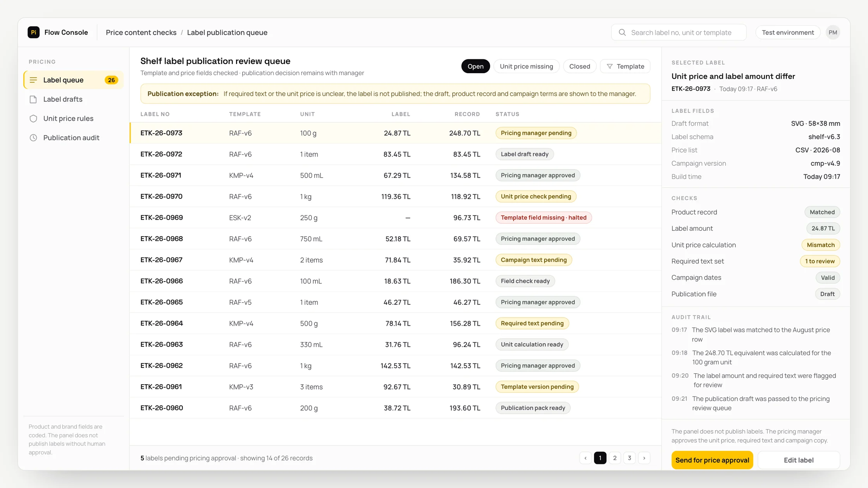Open the Template filter dropdown
Image resolution: width=868 pixels, height=488 pixels.
click(625, 67)
